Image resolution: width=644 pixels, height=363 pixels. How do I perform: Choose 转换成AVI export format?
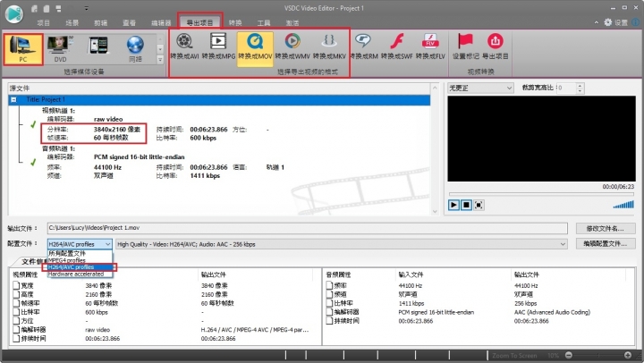point(184,47)
